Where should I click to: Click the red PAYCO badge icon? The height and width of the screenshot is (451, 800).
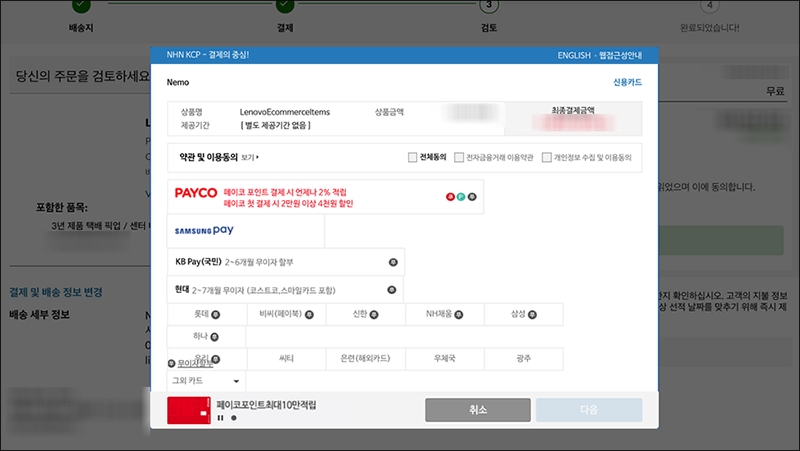coord(450,197)
